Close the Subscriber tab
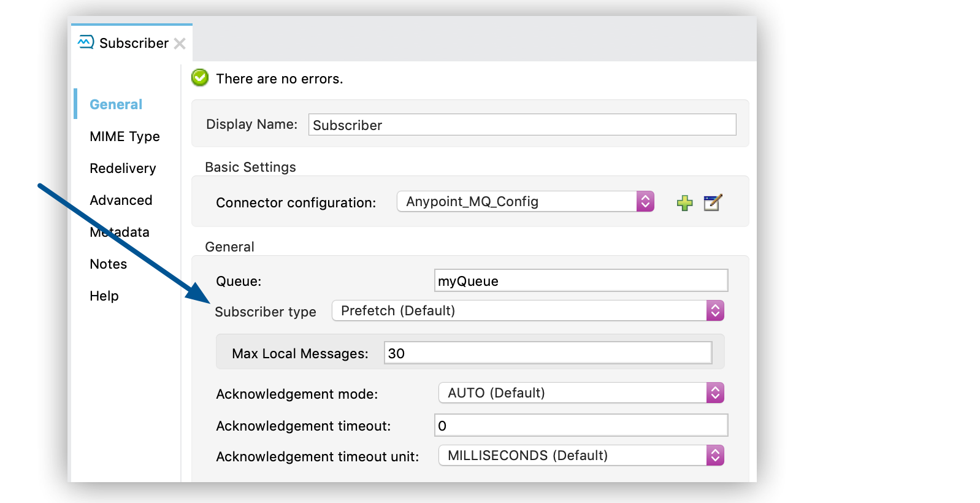The image size is (980, 503). pos(180,44)
